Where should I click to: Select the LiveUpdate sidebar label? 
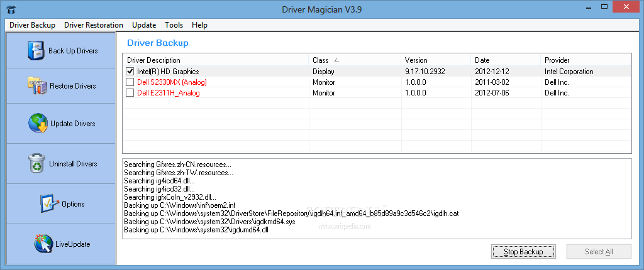coord(73,244)
